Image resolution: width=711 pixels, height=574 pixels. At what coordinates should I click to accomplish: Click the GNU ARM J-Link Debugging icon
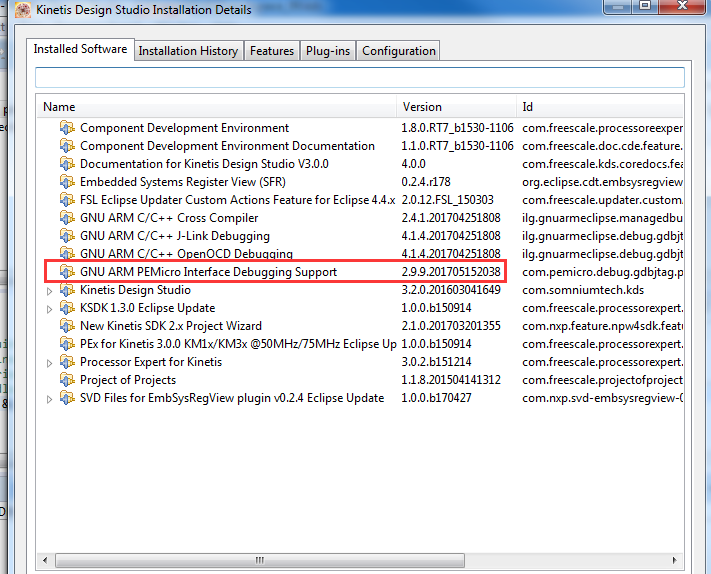67,236
